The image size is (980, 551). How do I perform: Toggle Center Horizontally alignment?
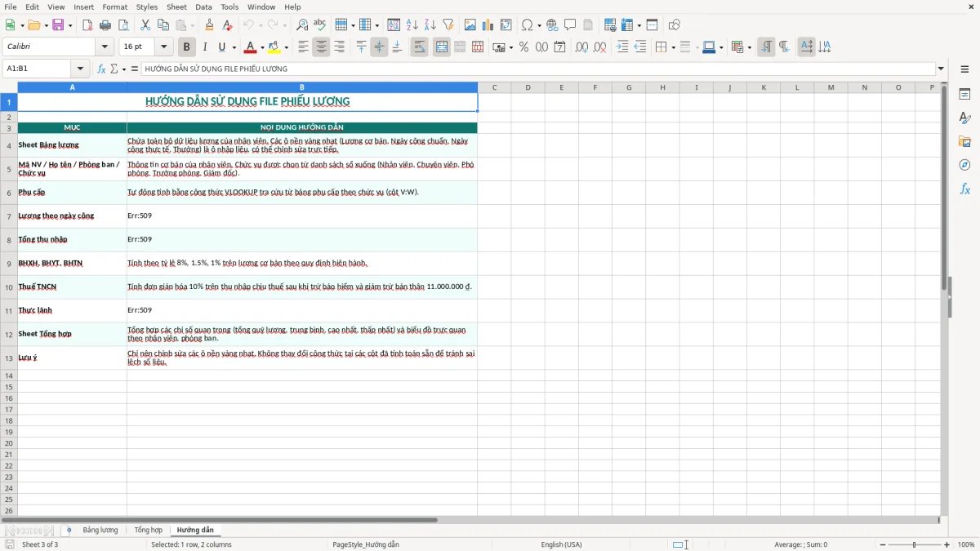tap(321, 47)
